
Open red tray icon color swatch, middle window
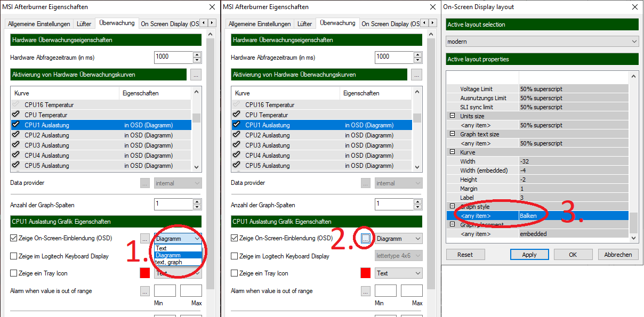click(365, 273)
